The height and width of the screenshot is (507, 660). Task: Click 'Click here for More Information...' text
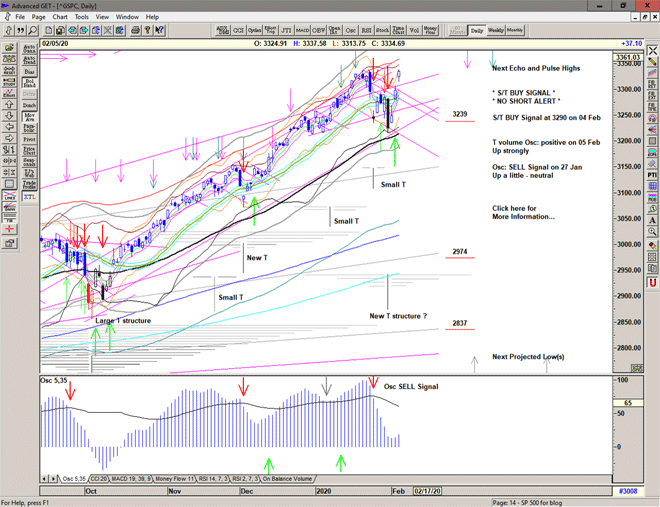523,212
